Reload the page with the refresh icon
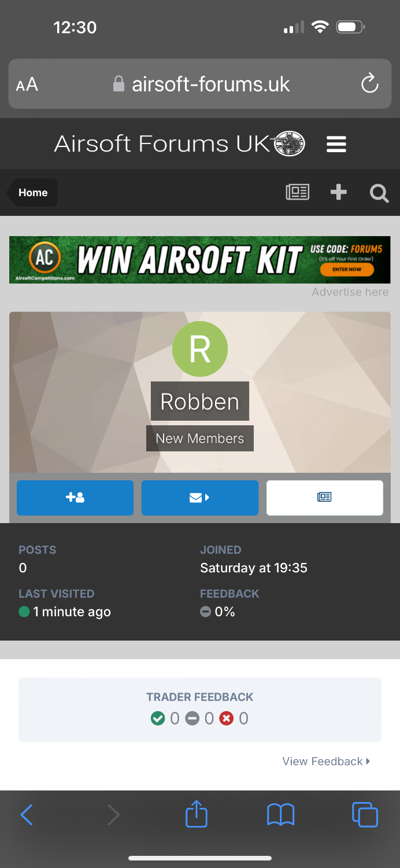 pos(369,84)
